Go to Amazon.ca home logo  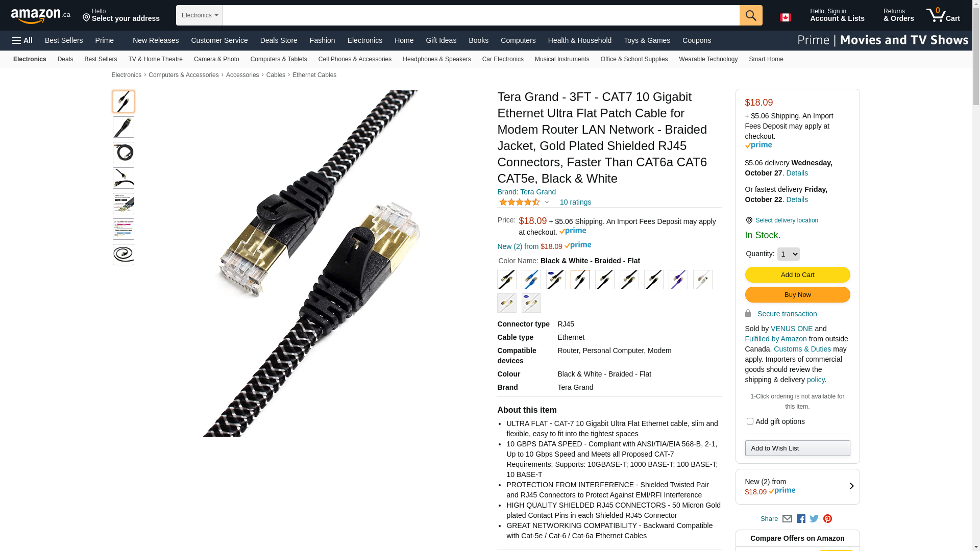pos(41,16)
